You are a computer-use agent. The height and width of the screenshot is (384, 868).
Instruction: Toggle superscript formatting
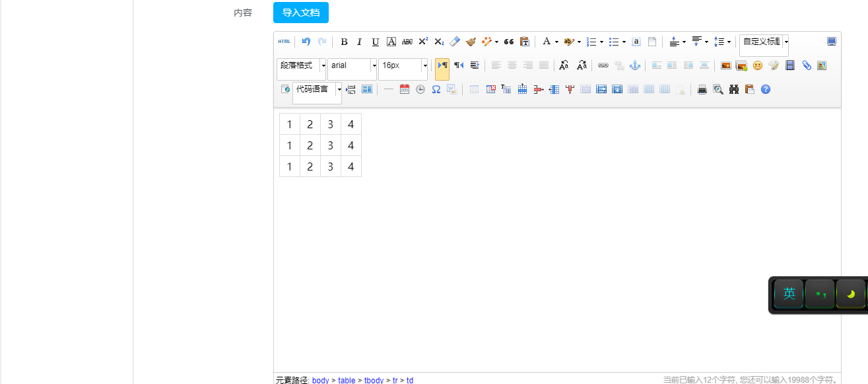click(x=423, y=42)
